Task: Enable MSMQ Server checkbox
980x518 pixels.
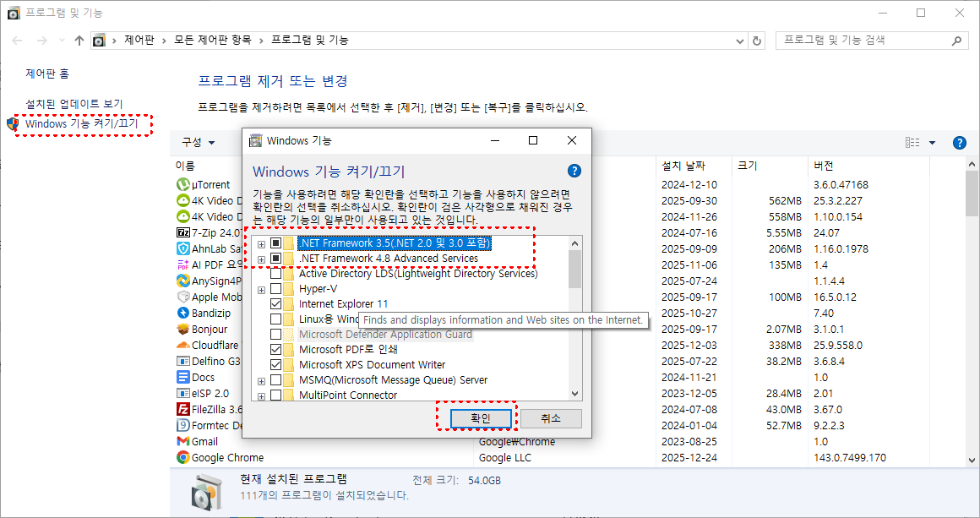Action: [275, 380]
